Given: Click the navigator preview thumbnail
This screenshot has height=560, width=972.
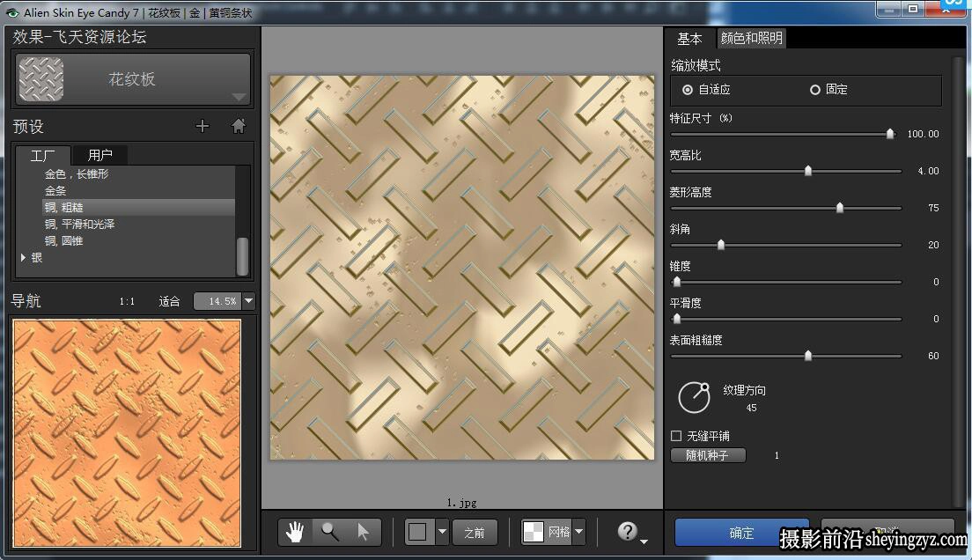Looking at the screenshot, I should click(x=127, y=433).
